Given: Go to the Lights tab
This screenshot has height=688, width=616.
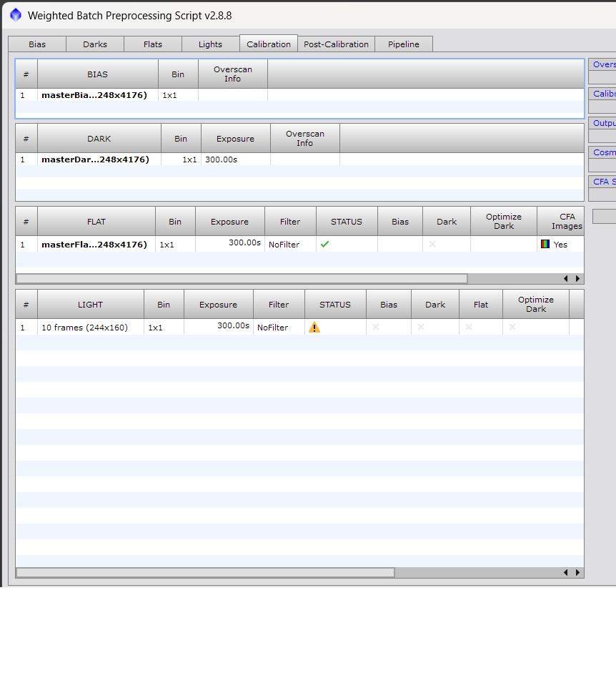Looking at the screenshot, I should (x=210, y=44).
